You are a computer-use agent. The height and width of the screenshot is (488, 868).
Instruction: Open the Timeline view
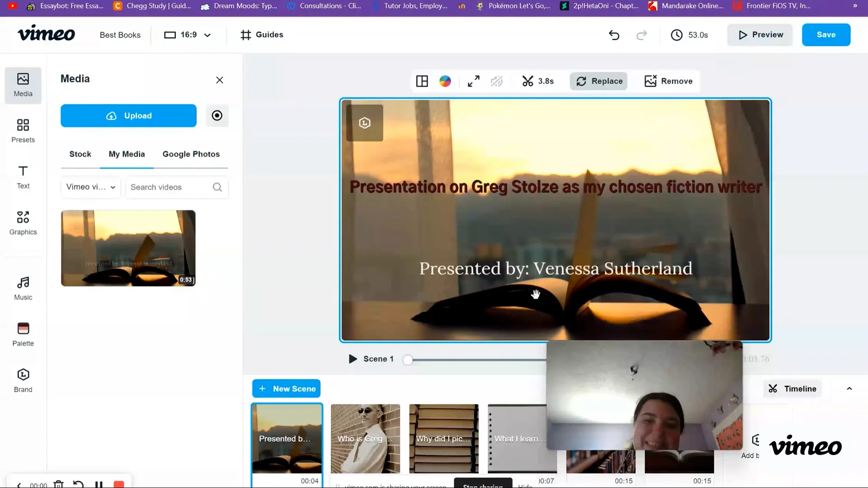click(793, 389)
